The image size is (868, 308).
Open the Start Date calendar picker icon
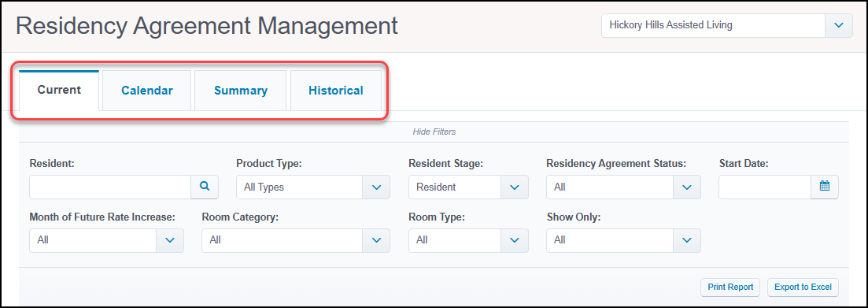[x=825, y=187]
